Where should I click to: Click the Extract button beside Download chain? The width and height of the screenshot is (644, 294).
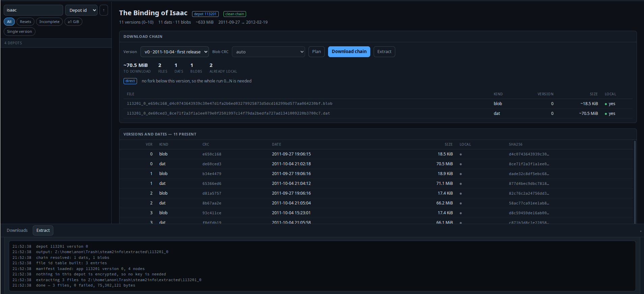coord(384,52)
